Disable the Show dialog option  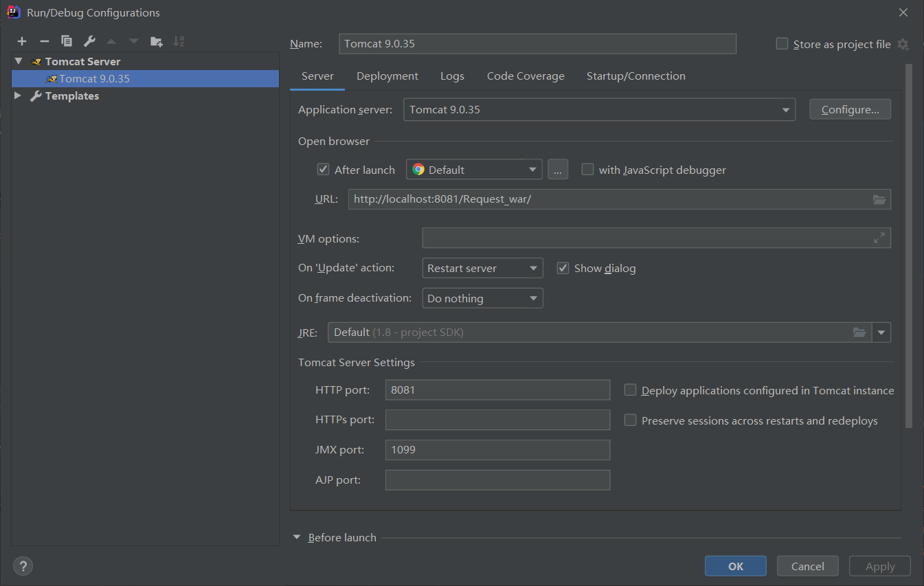(563, 268)
